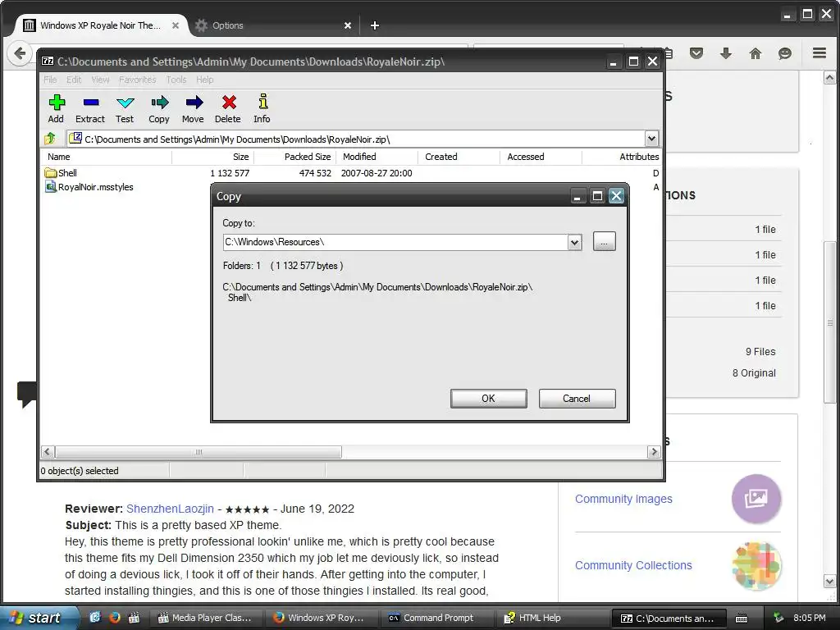The height and width of the screenshot is (630, 840).
Task: Close the Options browser tab
Action: click(348, 25)
